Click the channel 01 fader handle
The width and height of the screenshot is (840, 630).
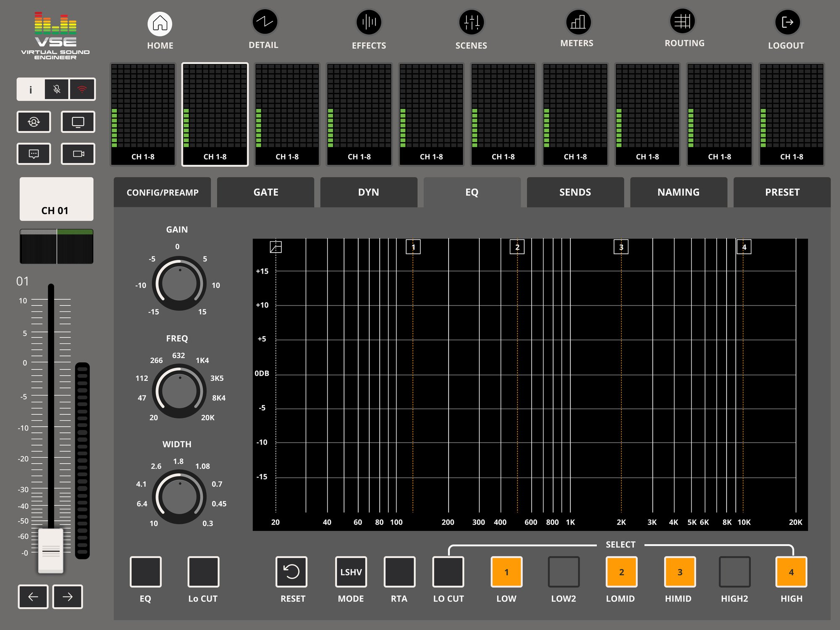click(x=51, y=550)
